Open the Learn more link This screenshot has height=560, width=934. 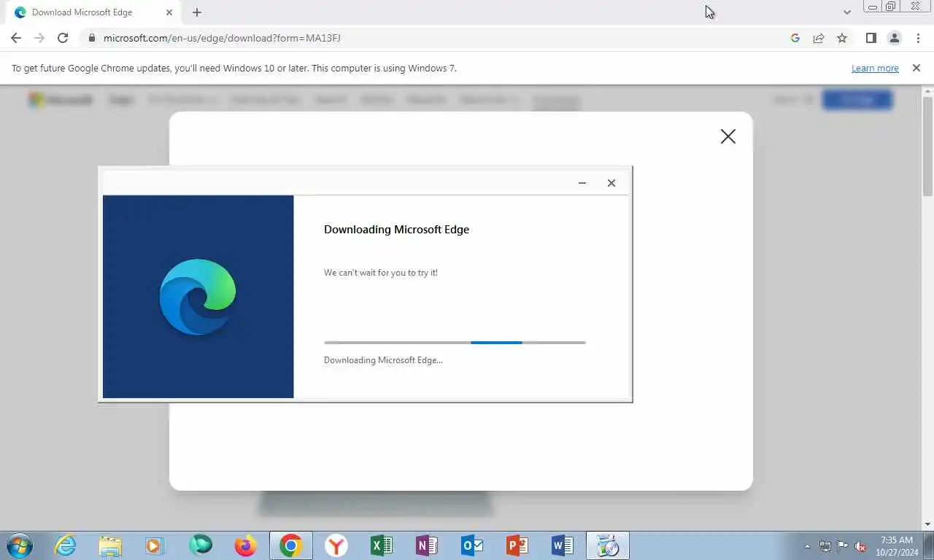(x=875, y=68)
